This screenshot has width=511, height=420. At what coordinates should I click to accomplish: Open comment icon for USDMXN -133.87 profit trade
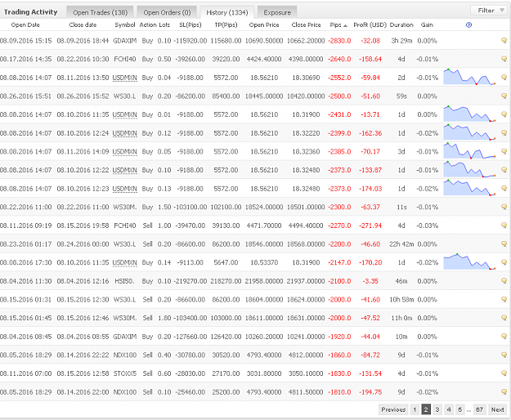pyautogui.click(x=504, y=170)
